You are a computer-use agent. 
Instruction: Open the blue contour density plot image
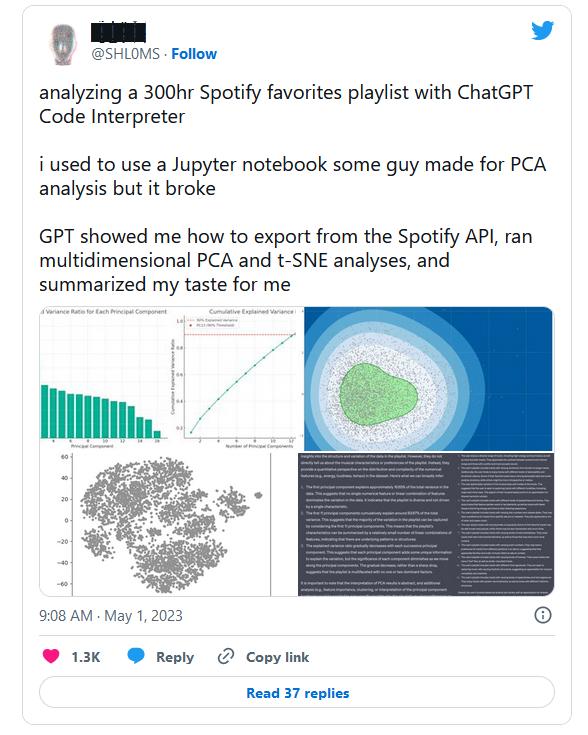point(429,379)
